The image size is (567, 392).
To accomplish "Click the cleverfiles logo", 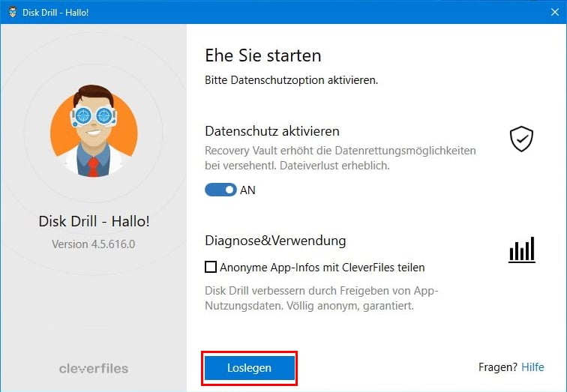I will pyautogui.click(x=94, y=369).
